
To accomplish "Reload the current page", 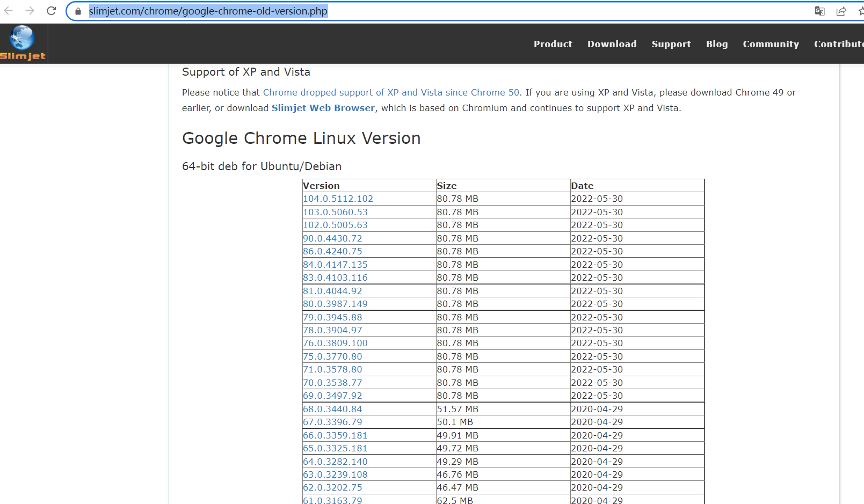I will (x=51, y=10).
